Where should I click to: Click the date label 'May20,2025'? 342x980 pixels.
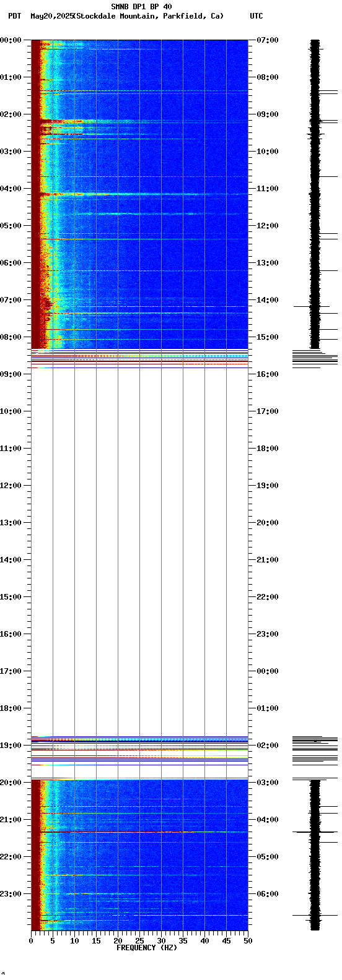tap(51, 16)
